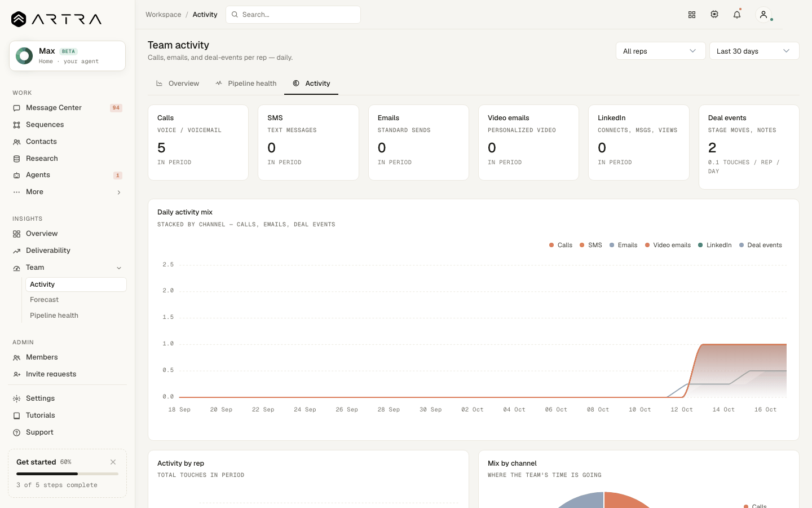Viewport: 812px width, 508px height.
Task: Click in the Search field
Action: point(293,15)
